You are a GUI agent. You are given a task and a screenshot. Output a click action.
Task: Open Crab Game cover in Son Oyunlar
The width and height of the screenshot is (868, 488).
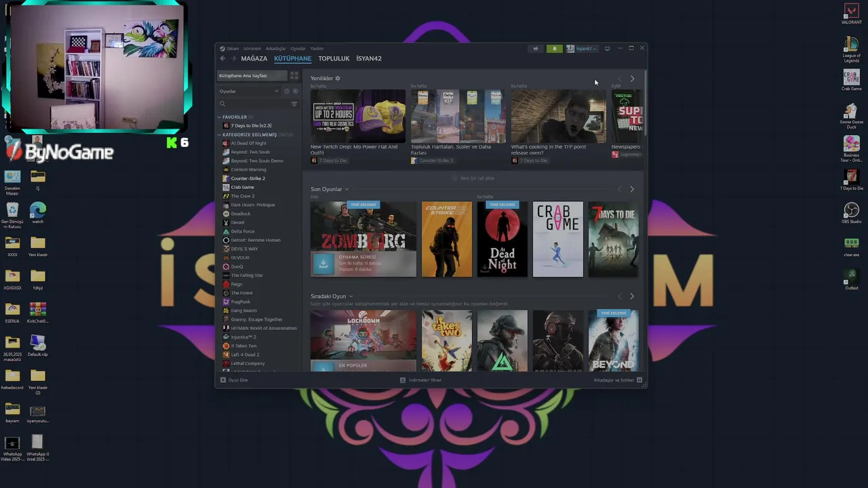coord(558,239)
